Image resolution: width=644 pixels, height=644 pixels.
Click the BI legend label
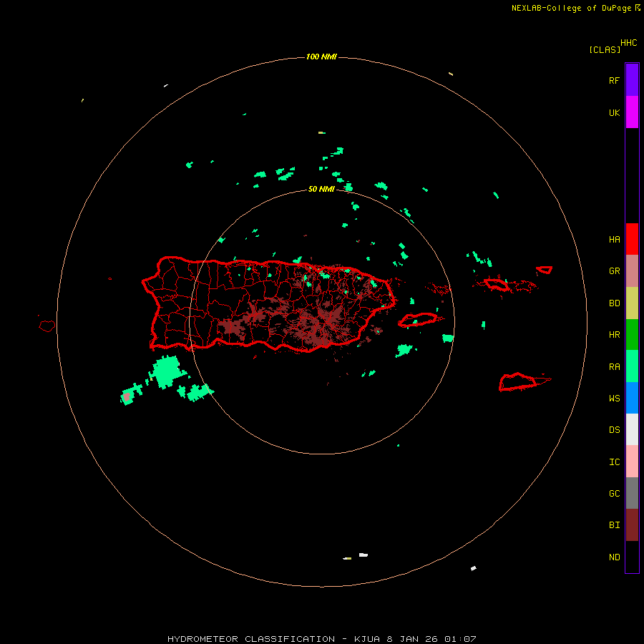click(x=614, y=525)
